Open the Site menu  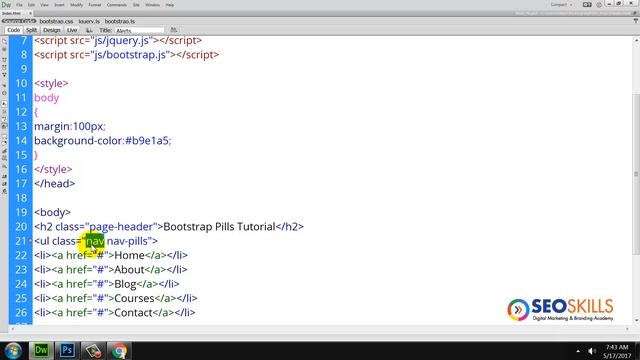136,5
